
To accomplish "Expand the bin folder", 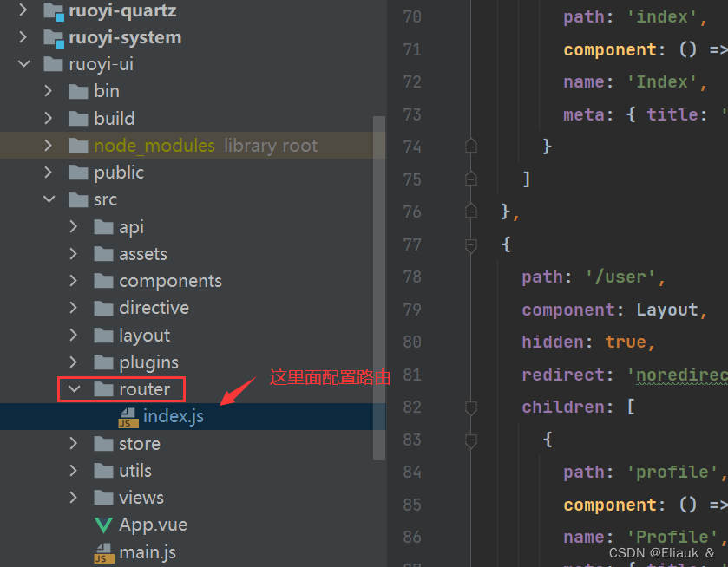I will [48, 91].
